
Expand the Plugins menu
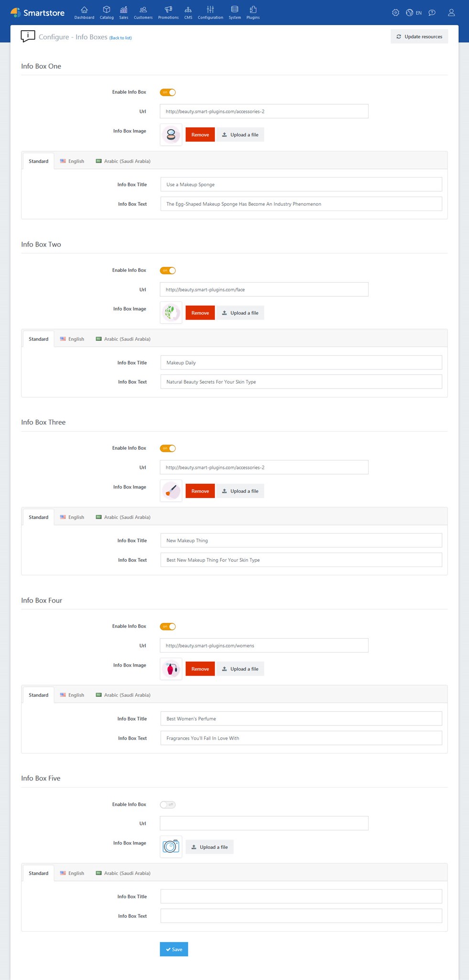[253, 12]
